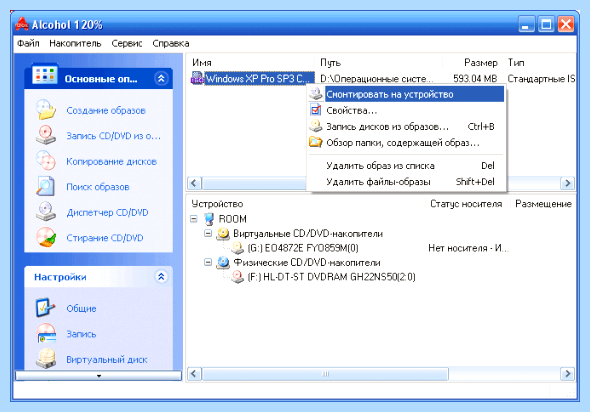Collapse the Физические CD/DVD-накопители node

(208, 262)
